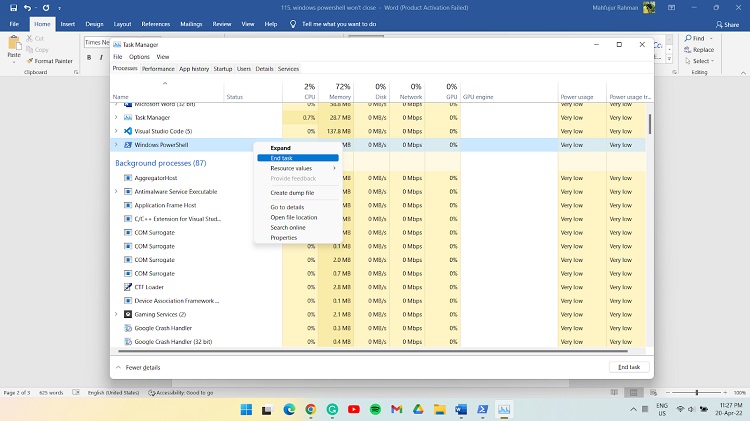Expand the Task Manager process row
Screen dimensions: 750x421
(x=116, y=117)
